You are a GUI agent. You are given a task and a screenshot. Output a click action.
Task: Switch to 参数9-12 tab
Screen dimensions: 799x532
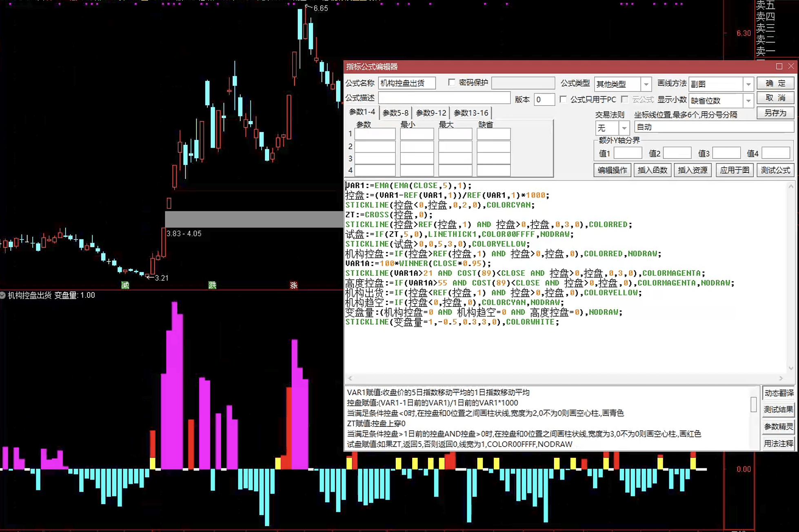431,113
